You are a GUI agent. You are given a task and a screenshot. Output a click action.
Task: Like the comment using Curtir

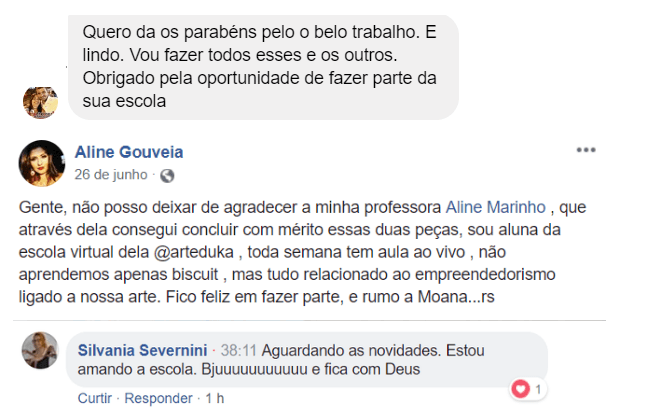(x=95, y=398)
